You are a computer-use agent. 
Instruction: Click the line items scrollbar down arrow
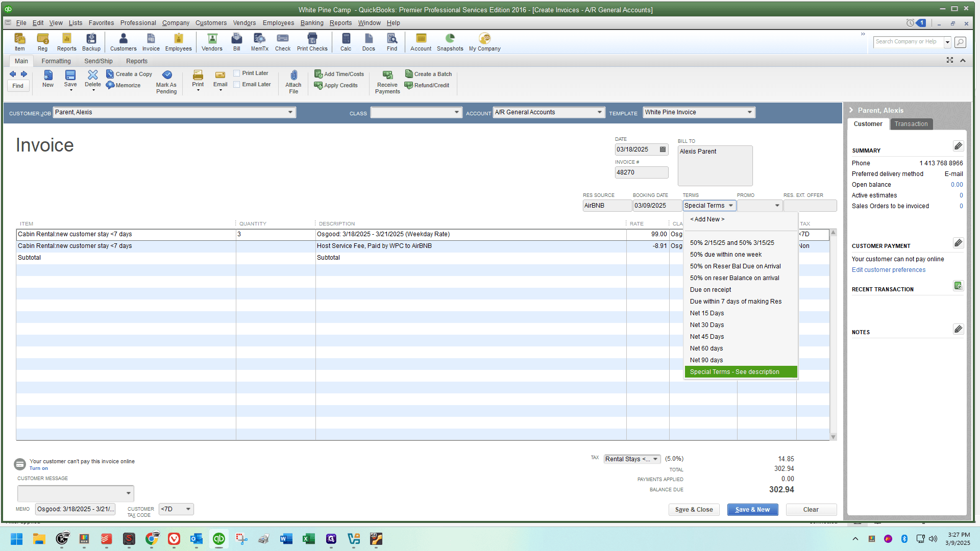[x=833, y=437]
